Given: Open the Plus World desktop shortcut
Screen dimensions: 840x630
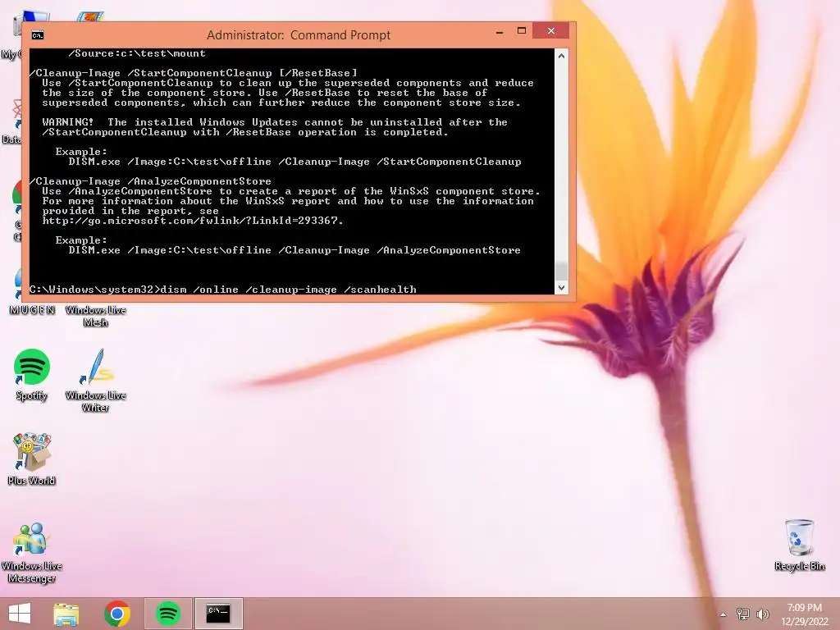Looking at the screenshot, I should (x=31, y=459).
